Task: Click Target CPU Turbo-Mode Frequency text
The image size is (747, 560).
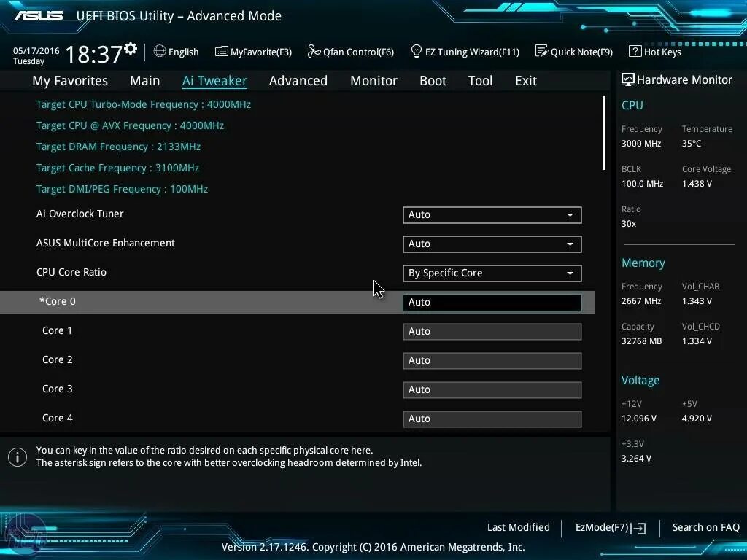Action: click(144, 104)
